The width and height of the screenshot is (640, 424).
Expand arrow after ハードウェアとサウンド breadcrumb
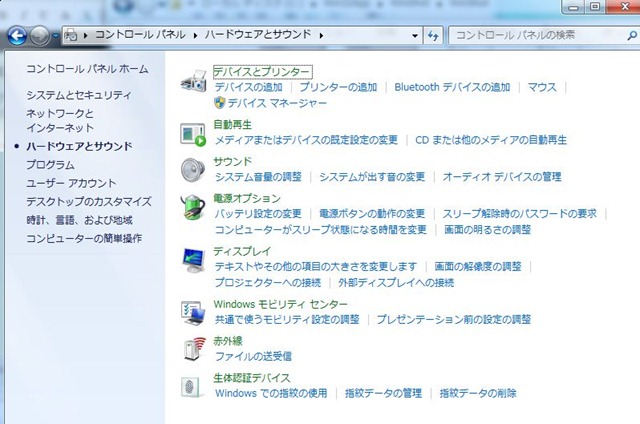click(322, 36)
